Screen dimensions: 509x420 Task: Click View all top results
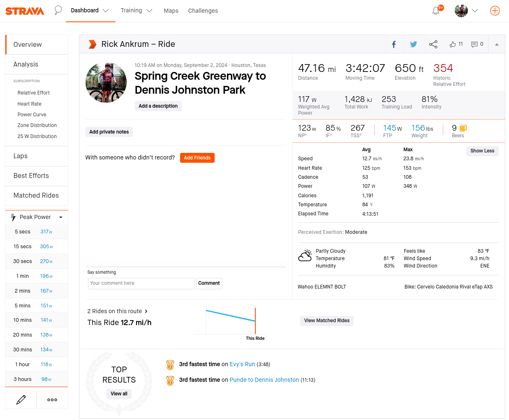(x=119, y=394)
